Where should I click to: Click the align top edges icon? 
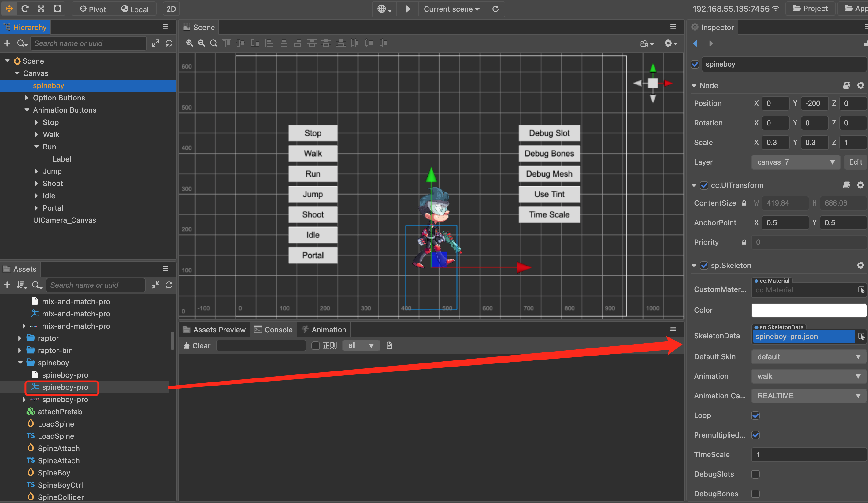226,43
